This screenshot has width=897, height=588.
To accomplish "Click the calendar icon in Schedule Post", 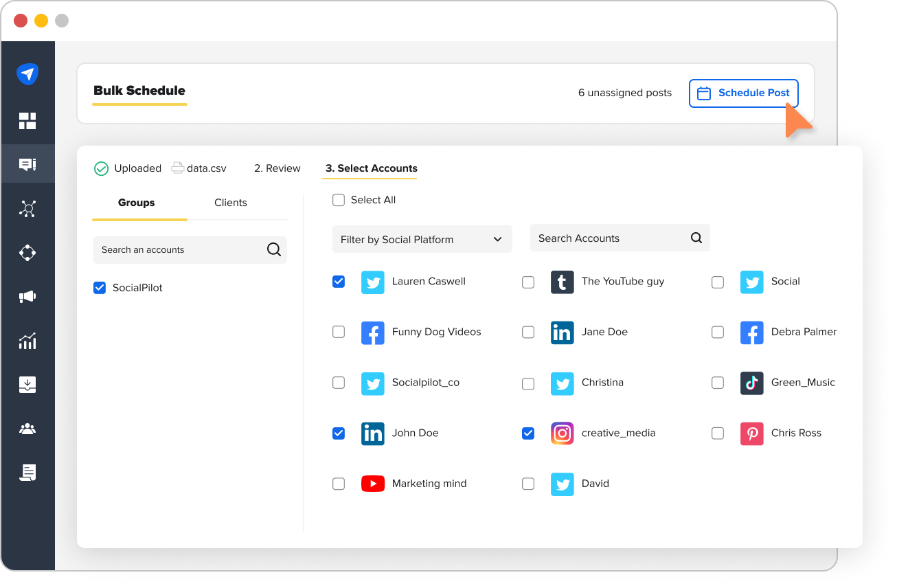I will (704, 93).
